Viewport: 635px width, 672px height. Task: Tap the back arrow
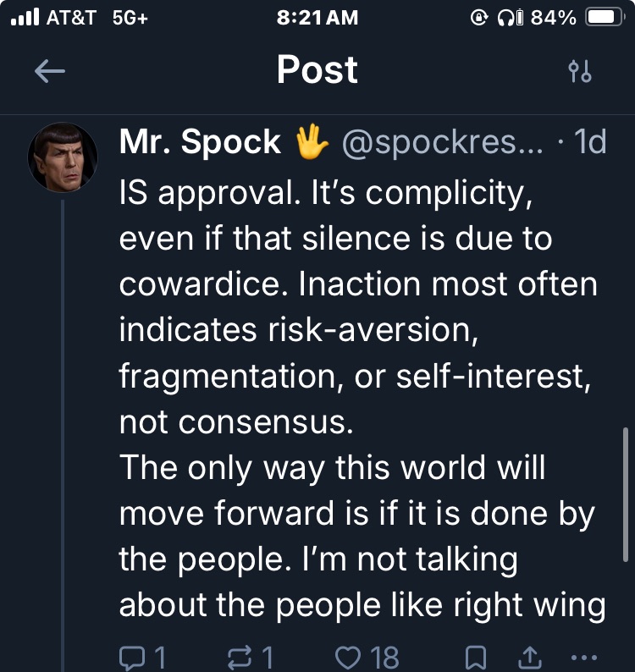49,72
